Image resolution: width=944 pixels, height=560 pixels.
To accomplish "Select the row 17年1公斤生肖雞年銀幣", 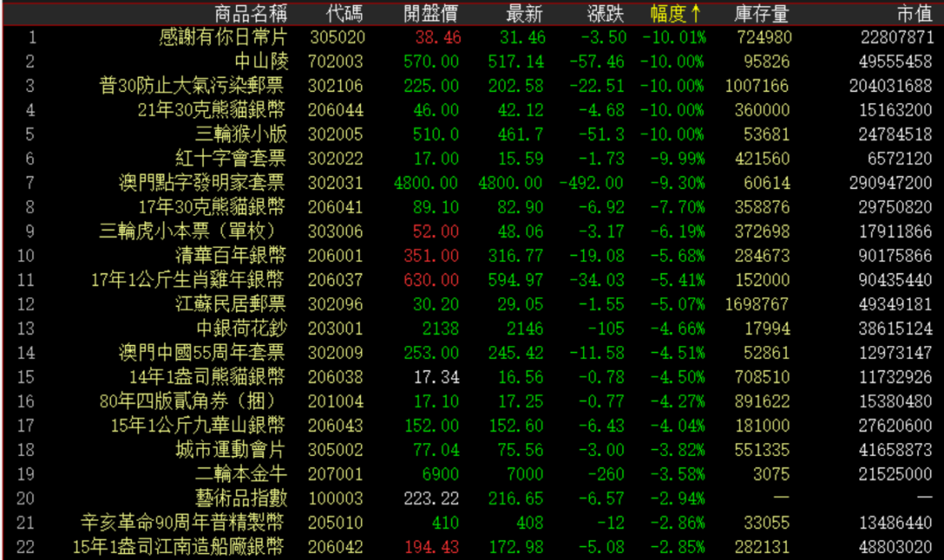I will click(472, 280).
